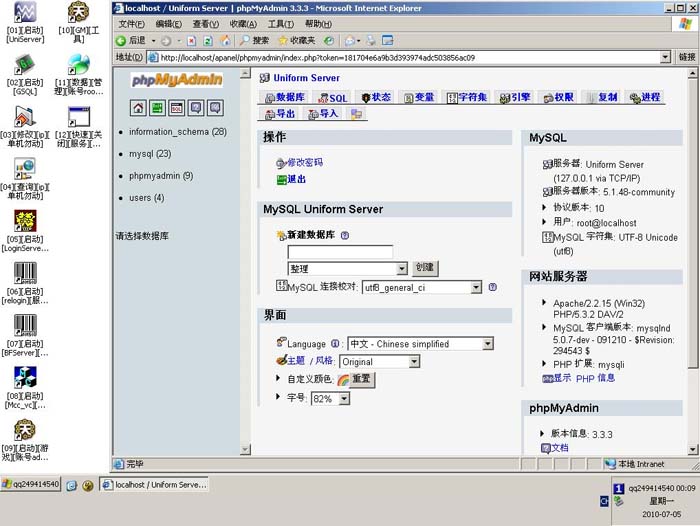Switch to the 状态 tab
Viewport: 700px width, 526px height.
click(x=376, y=97)
